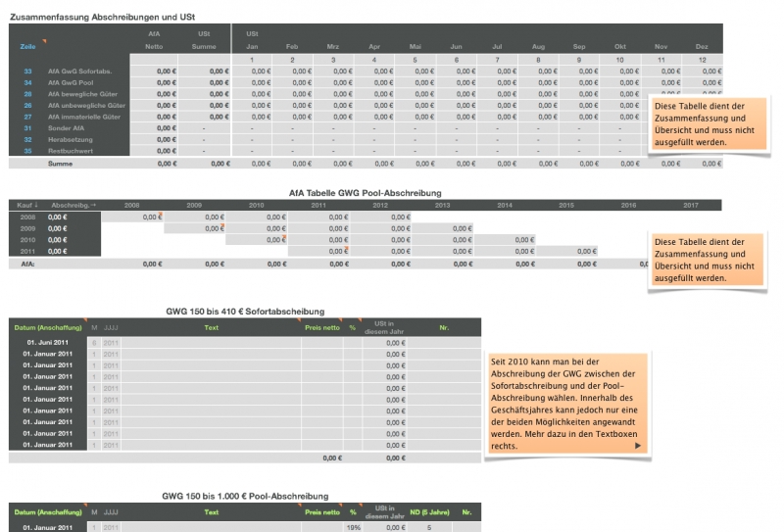Click the comment marker on the Datum (Anschaffung) header of the Sofortabschreibung table
This screenshot has width=784, height=532.
coord(86,319)
